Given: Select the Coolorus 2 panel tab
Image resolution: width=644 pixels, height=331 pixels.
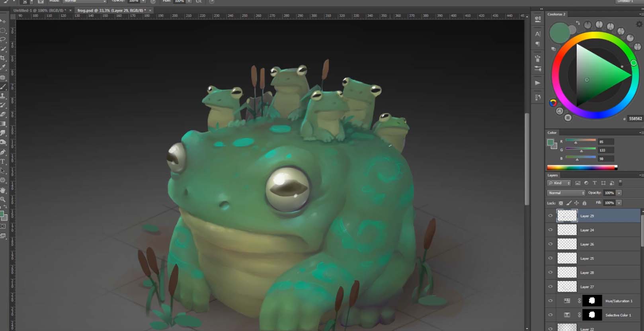Looking at the screenshot, I should pyautogui.click(x=556, y=14).
